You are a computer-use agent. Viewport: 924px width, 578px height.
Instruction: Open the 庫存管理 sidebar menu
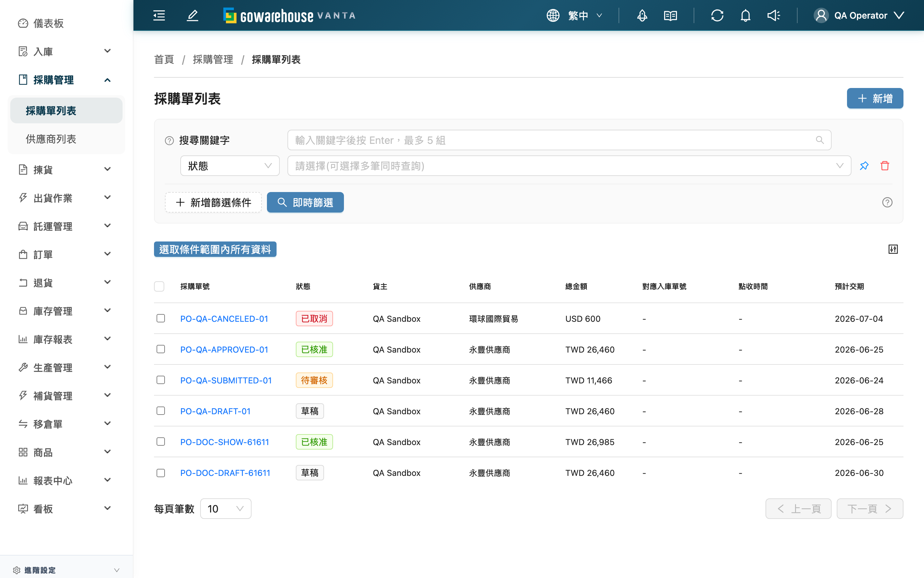[66, 311]
